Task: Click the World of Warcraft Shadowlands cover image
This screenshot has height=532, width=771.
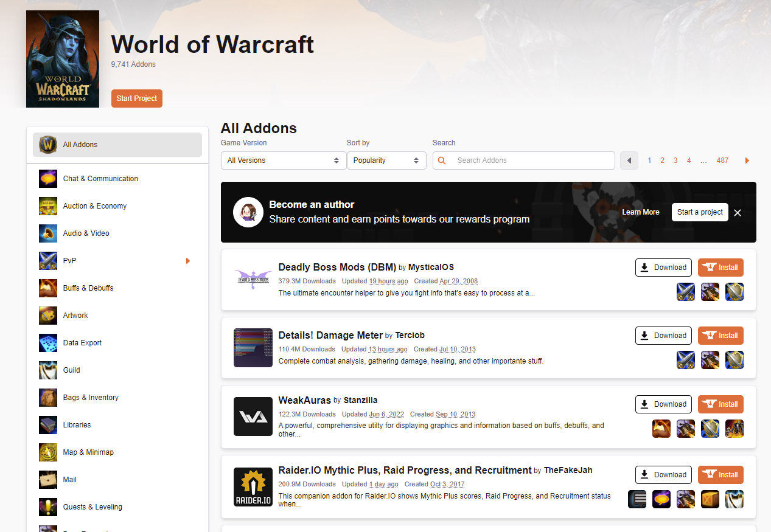Action: pyautogui.click(x=63, y=59)
